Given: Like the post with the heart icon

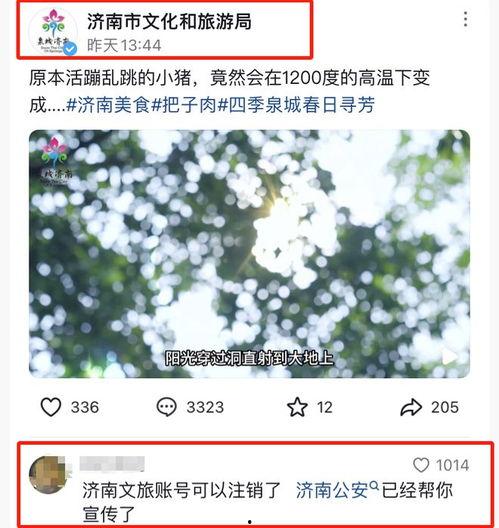Looking at the screenshot, I should 51,407.
